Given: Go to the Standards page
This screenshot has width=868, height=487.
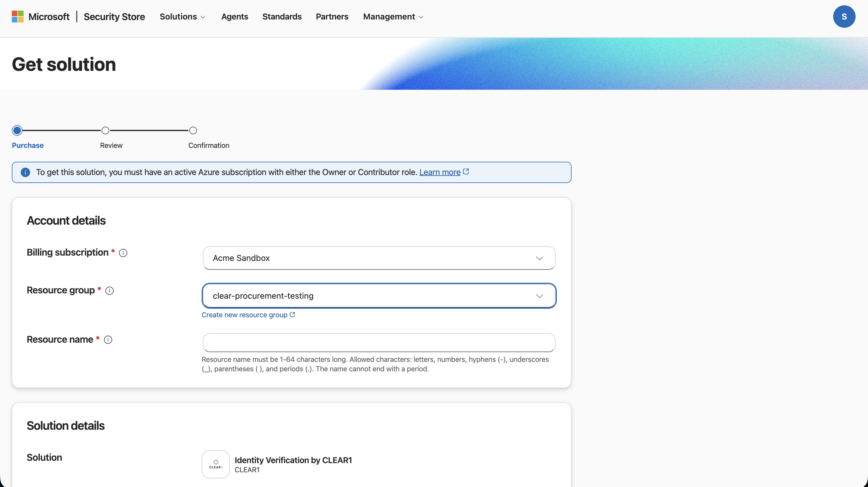Looking at the screenshot, I should point(282,17).
